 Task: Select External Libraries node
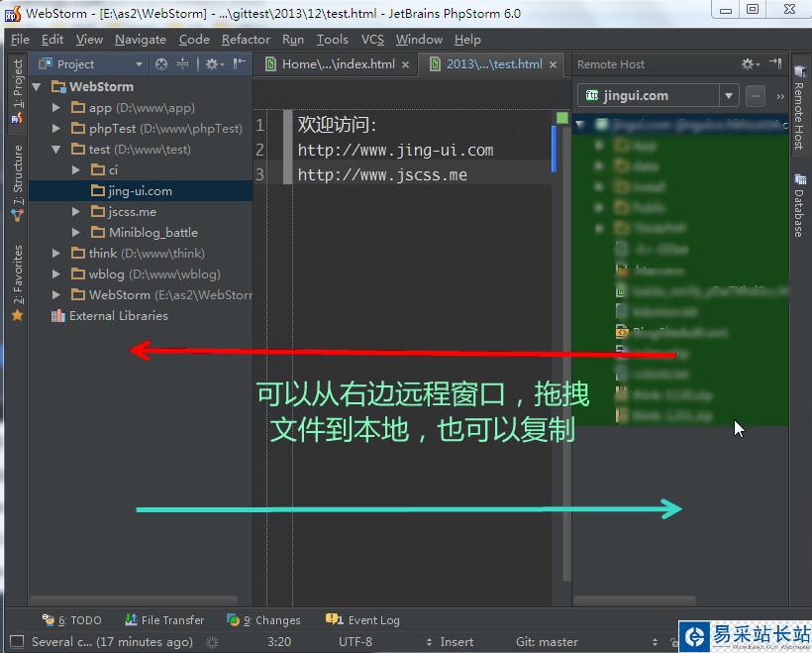[x=110, y=316]
